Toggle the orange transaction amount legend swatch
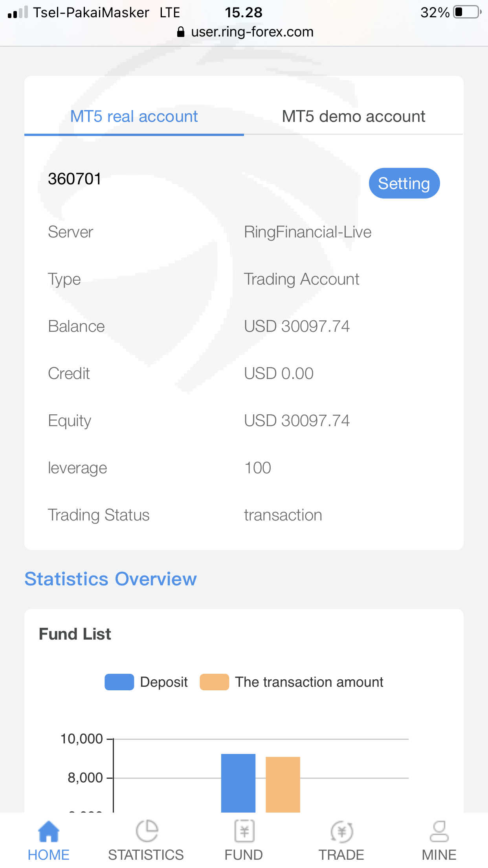The width and height of the screenshot is (488, 868). pos(214,682)
